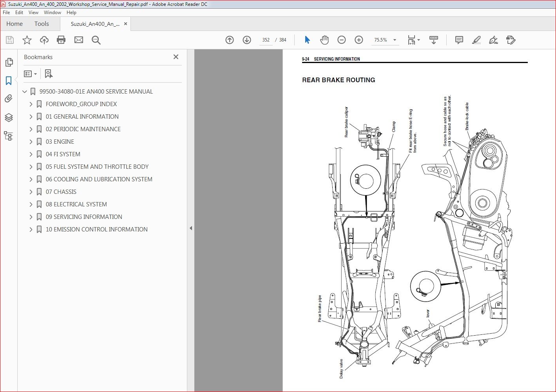Toggle the Bookmarks panel icon
This screenshot has width=556, height=392.
tap(9, 81)
